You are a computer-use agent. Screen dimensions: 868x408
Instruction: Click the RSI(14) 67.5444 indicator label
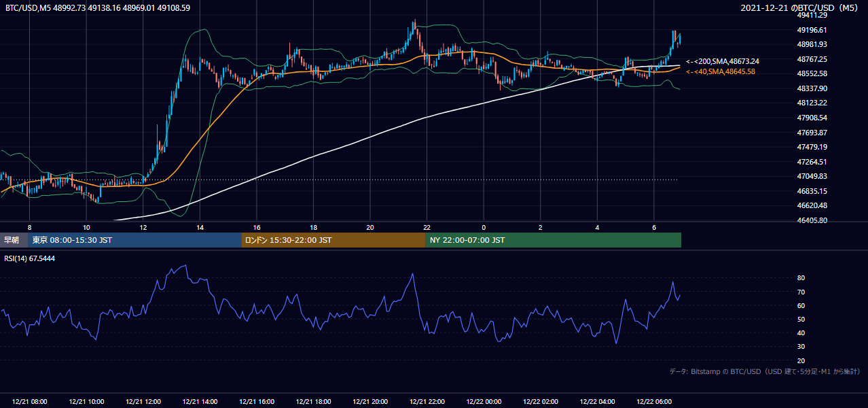click(30, 259)
